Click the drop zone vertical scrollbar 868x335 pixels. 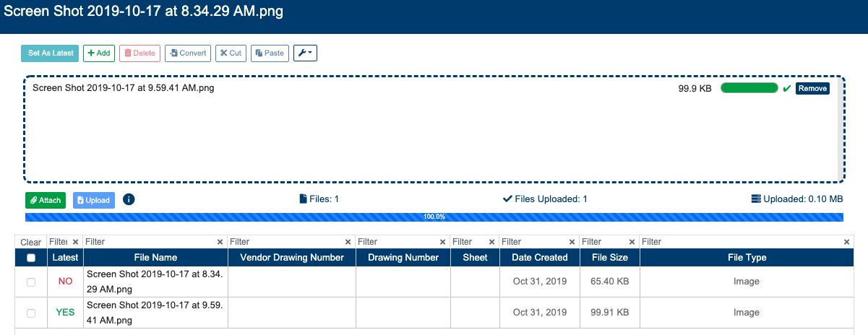840,129
